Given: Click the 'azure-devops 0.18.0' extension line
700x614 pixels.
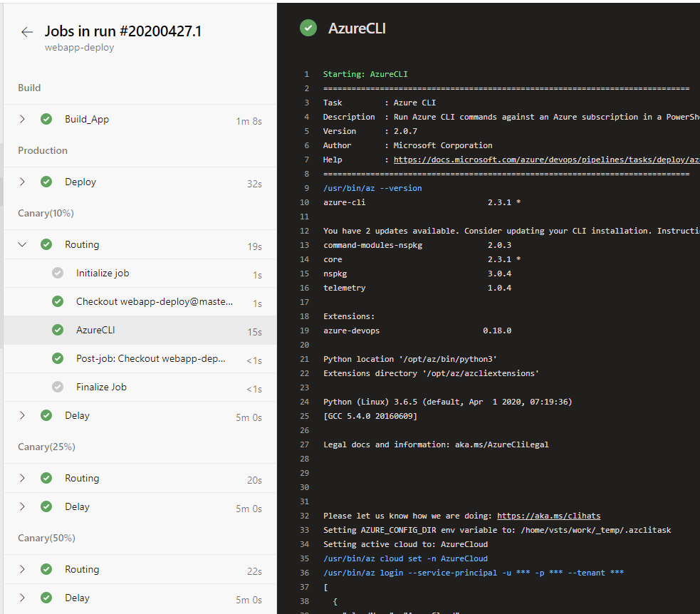Looking at the screenshot, I should (x=417, y=331).
